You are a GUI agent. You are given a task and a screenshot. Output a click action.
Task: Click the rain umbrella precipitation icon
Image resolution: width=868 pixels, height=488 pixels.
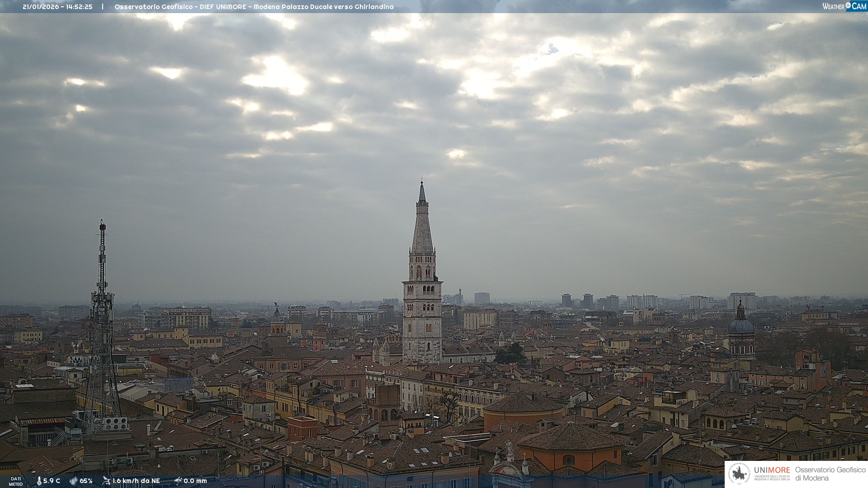click(178, 481)
